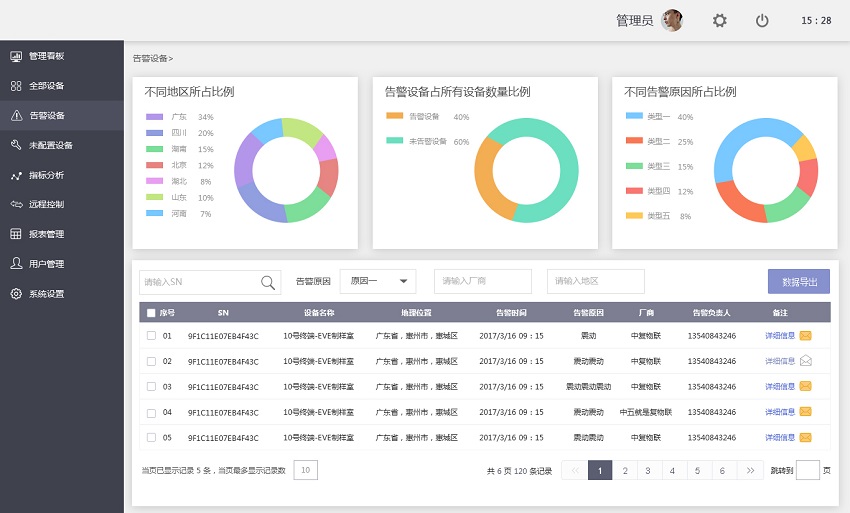The image size is (850, 513).
Task: Click the power logout icon
Action: click(x=762, y=21)
